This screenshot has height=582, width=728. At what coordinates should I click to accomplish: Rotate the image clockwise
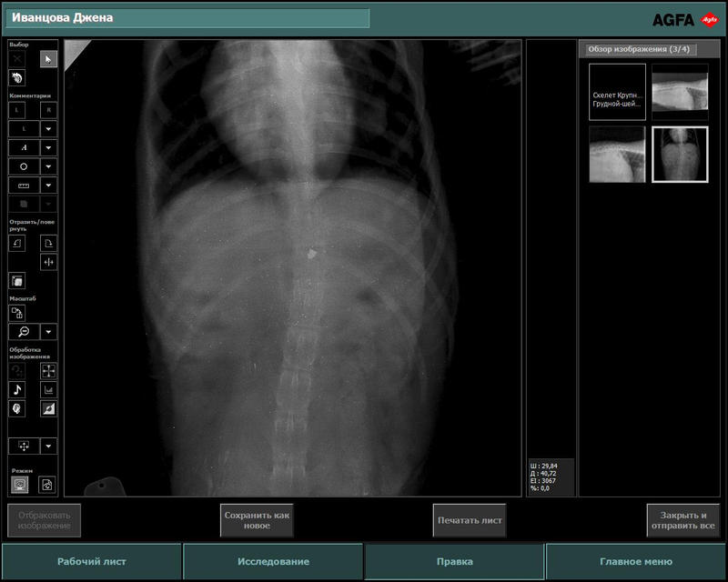[48, 243]
